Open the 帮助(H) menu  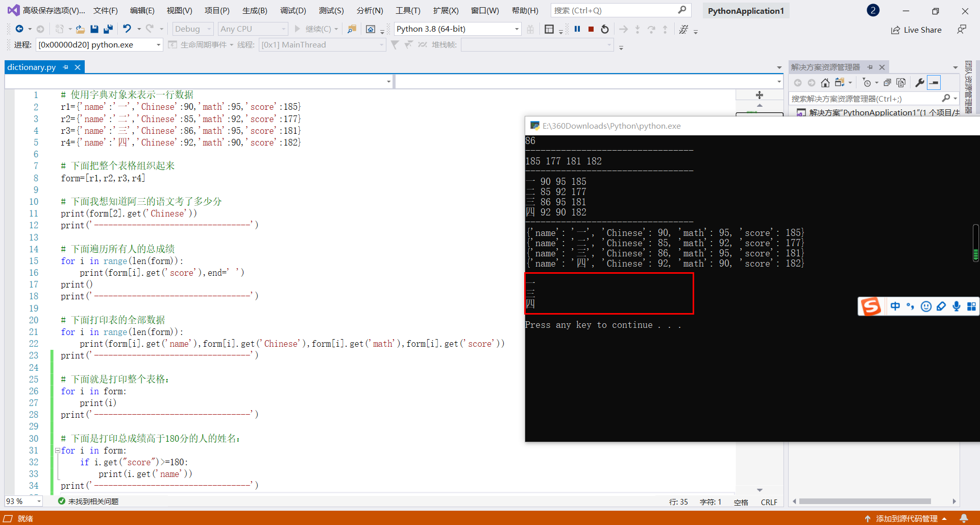click(x=525, y=10)
